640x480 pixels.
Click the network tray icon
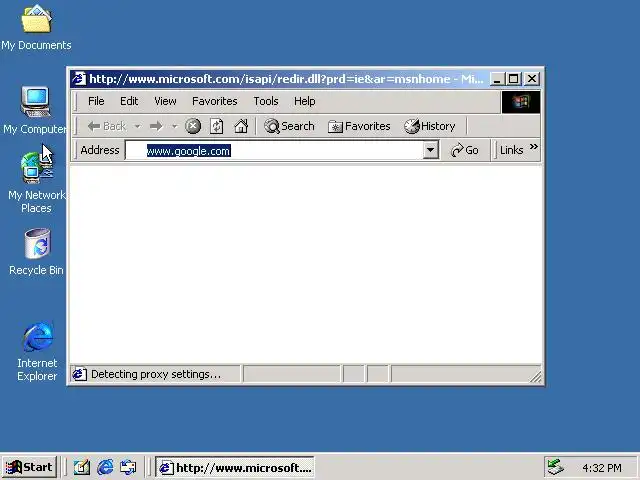click(x=555, y=467)
